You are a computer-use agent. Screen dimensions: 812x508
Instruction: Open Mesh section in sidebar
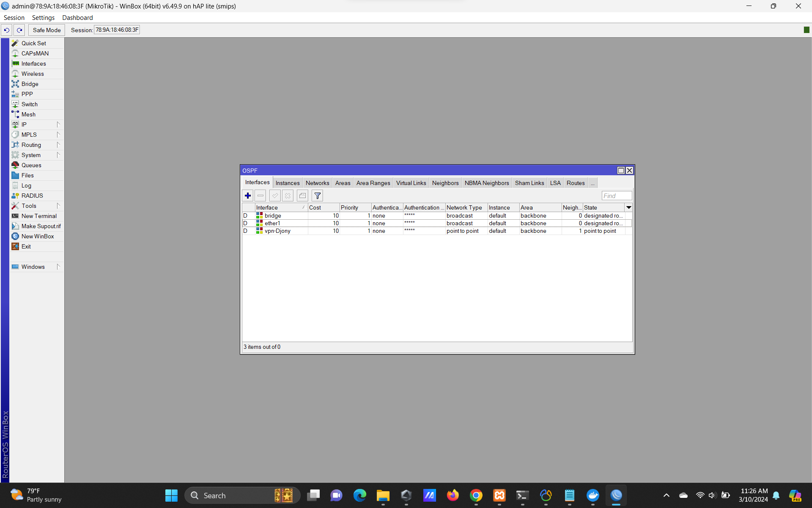(x=37, y=114)
